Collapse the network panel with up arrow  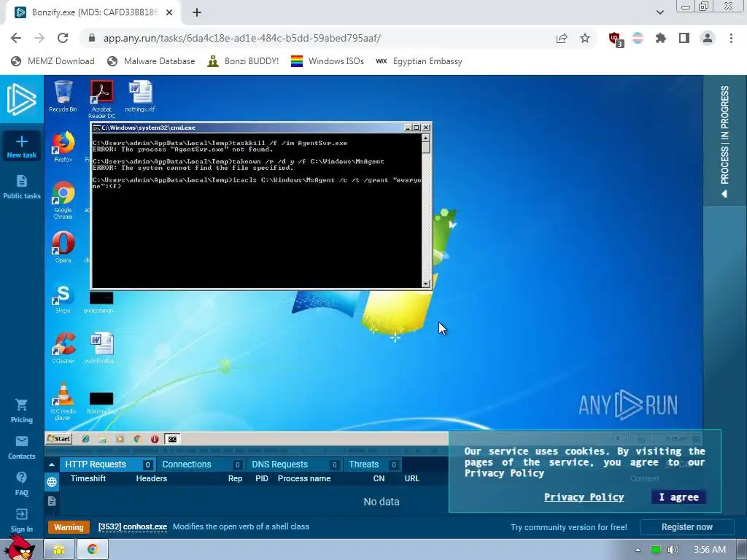52,464
